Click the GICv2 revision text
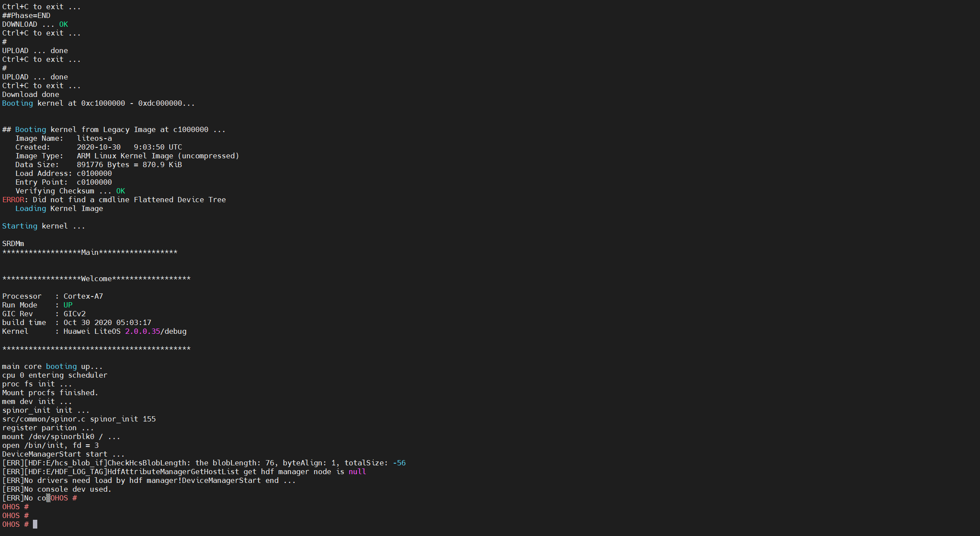Screen dimensions: 980x536 coord(75,314)
